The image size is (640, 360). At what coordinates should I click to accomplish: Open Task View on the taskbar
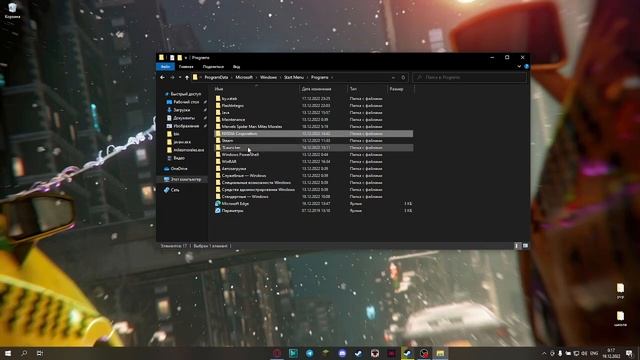(40, 353)
